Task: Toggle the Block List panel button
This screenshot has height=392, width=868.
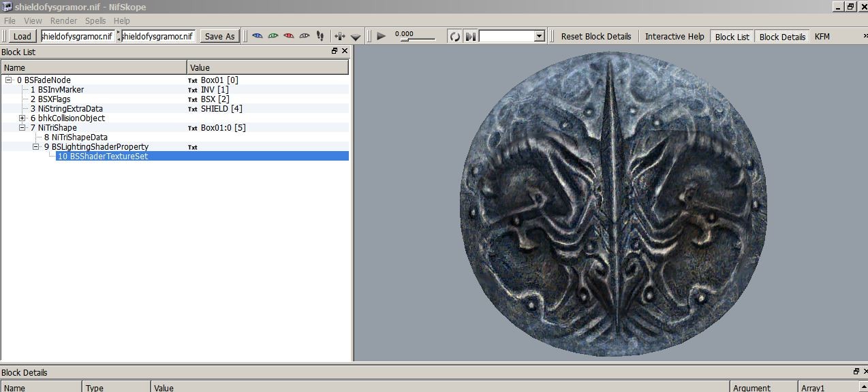Action: (732, 37)
